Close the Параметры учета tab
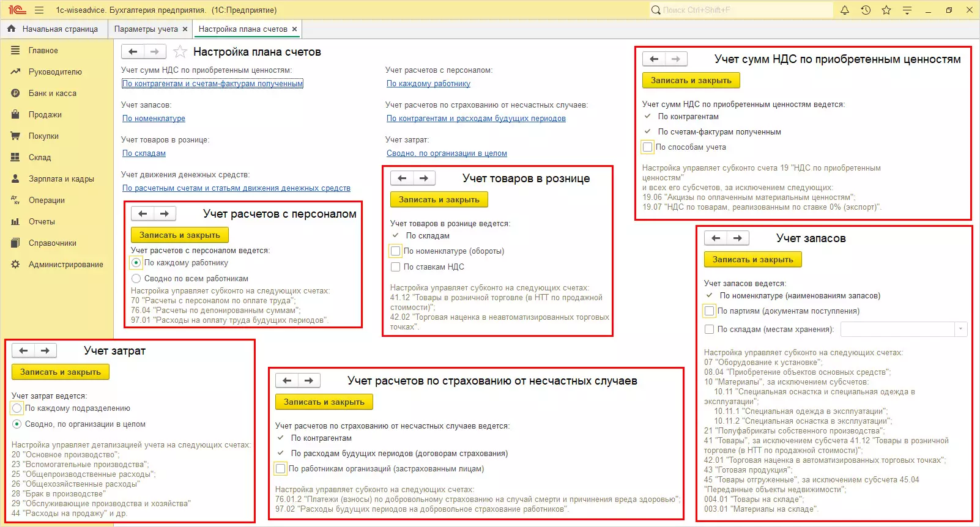Screen dimensions: 980x527 (185, 29)
